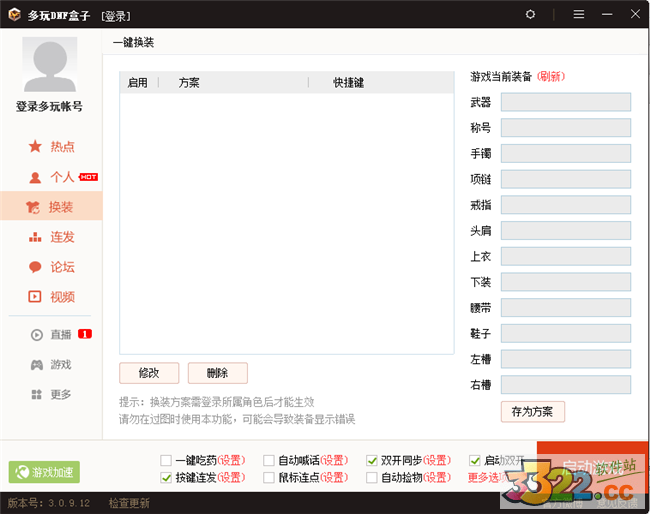Image resolution: width=650 pixels, height=514 pixels.
Task: Click the 删除 button
Action: coord(218,373)
